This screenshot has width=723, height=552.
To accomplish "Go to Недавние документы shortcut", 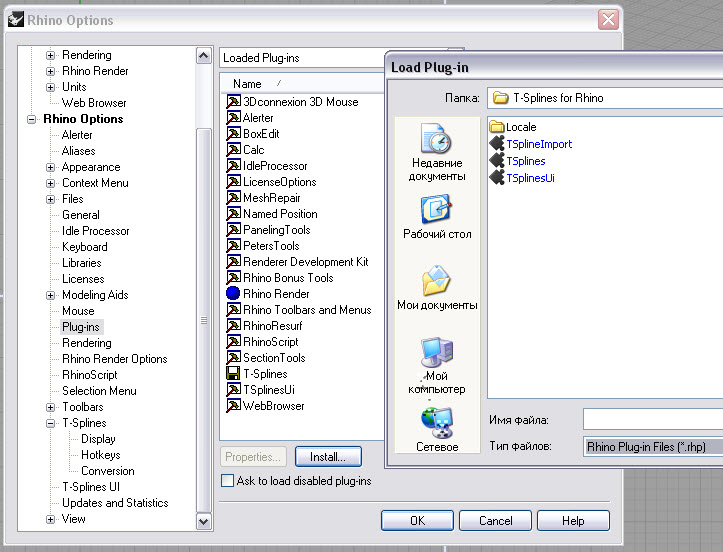I will (x=437, y=153).
